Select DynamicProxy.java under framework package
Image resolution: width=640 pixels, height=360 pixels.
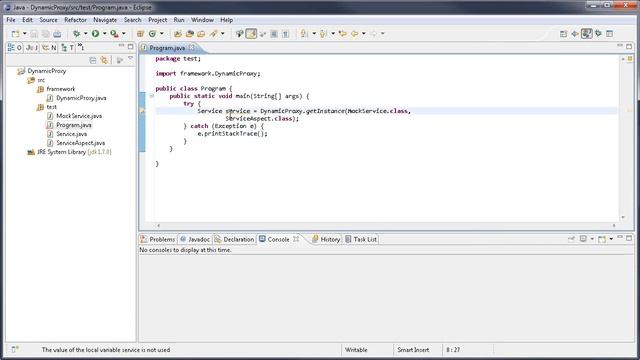pyautogui.click(x=76, y=98)
